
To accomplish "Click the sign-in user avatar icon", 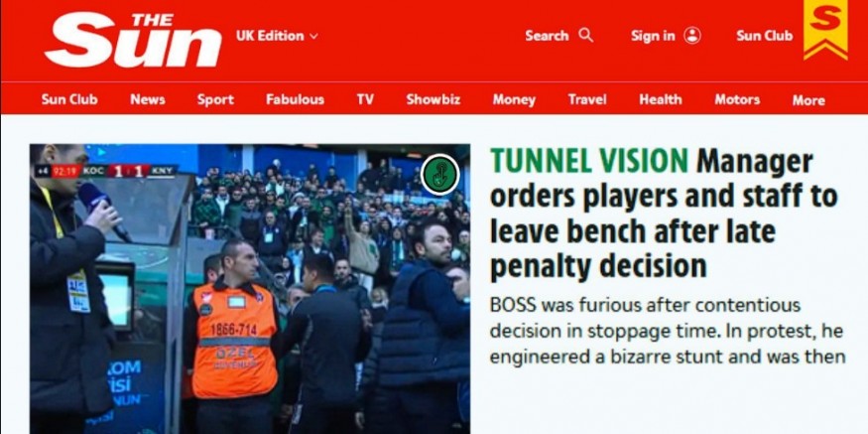I will pyautogui.click(x=692, y=36).
